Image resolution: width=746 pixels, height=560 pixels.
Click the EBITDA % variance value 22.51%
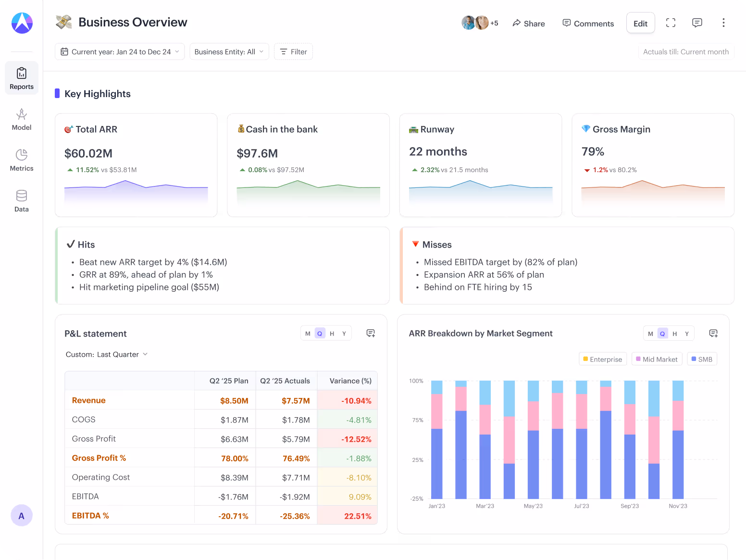pos(358,516)
